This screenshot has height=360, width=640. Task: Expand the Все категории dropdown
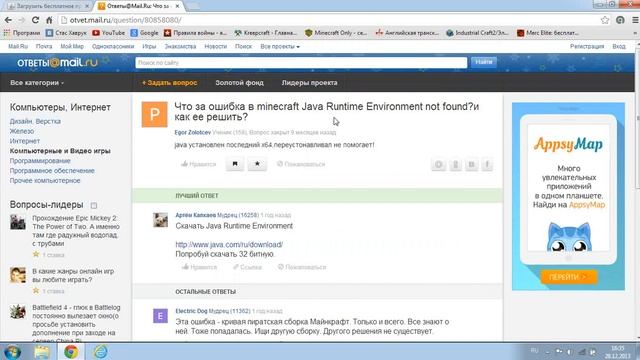(x=37, y=83)
